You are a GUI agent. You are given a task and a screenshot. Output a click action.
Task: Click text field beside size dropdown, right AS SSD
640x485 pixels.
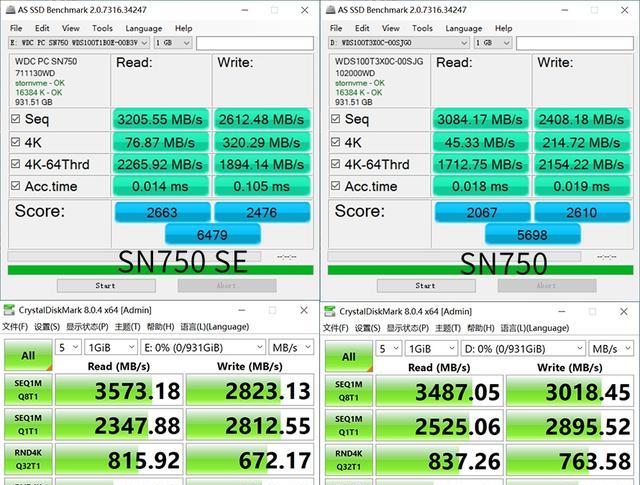coord(575,43)
